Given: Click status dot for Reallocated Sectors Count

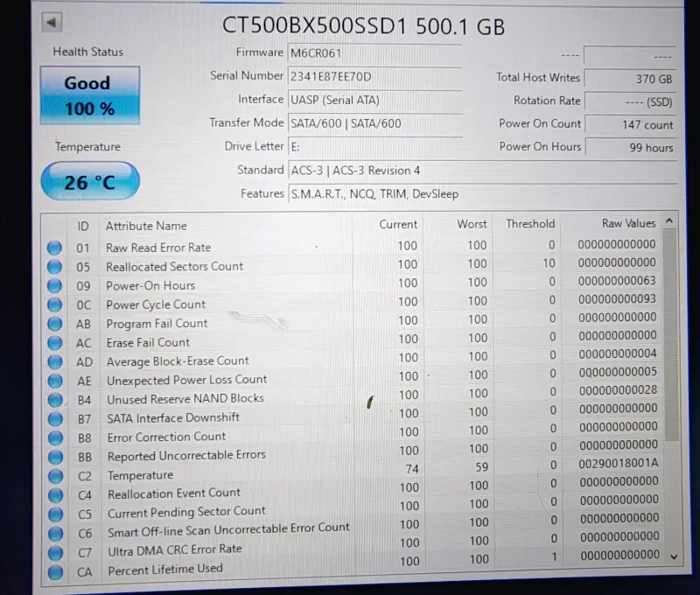Looking at the screenshot, I should (x=54, y=267).
